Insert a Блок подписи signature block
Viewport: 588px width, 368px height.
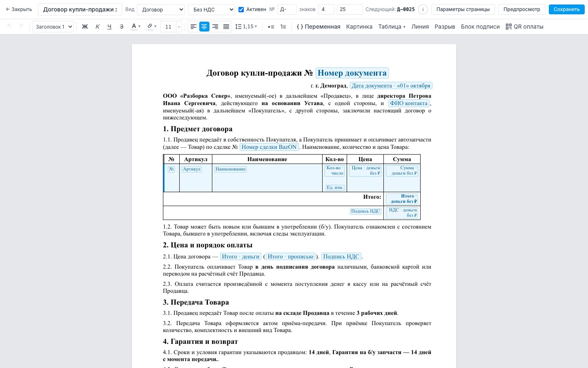[x=480, y=27]
